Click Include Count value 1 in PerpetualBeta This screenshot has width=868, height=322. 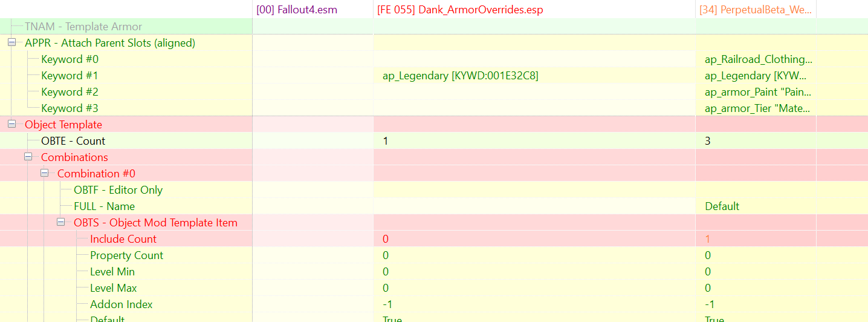[x=708, y=239]
